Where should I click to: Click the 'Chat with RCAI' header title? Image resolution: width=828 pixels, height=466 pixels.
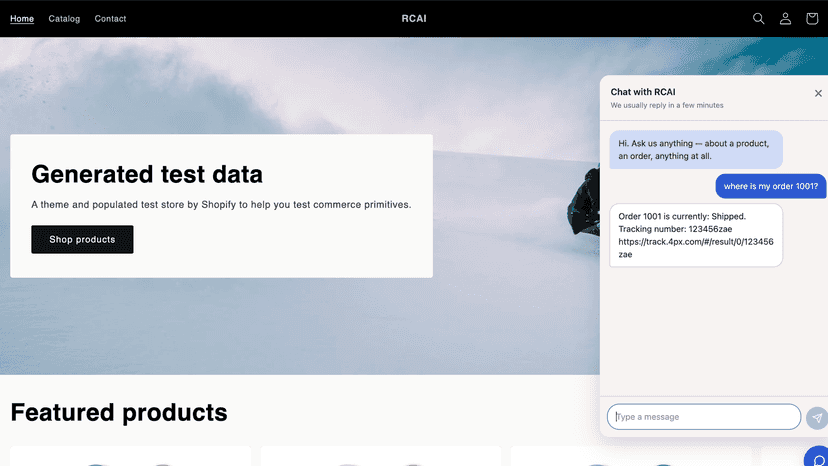643,92
